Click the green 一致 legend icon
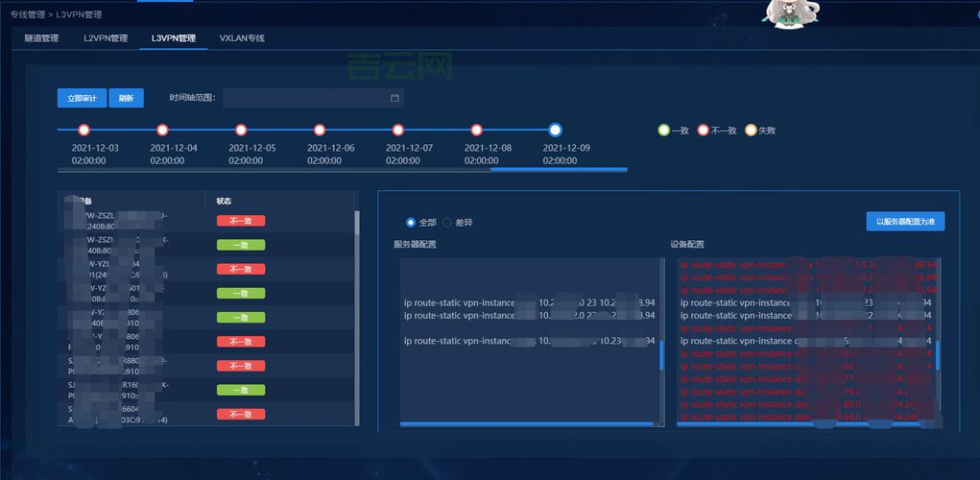This screenshot has width=980, height=480. pos(663,130)
